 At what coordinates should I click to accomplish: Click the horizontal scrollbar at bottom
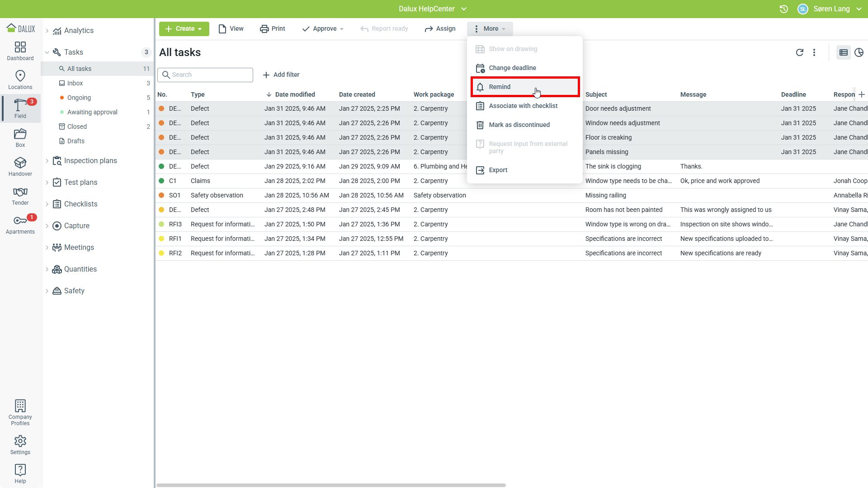(x=331, y=485)
